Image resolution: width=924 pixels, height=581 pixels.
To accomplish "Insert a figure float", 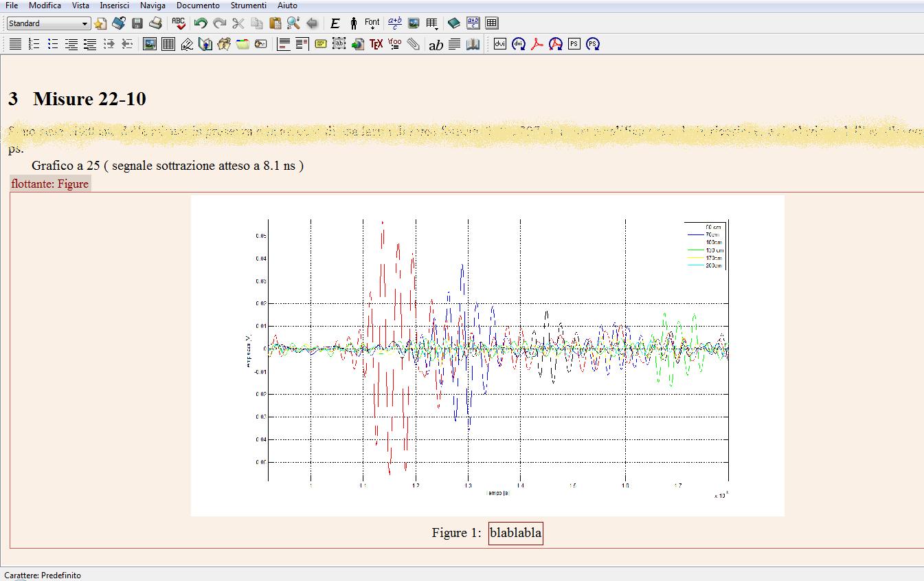I will (x=149, y=44).
